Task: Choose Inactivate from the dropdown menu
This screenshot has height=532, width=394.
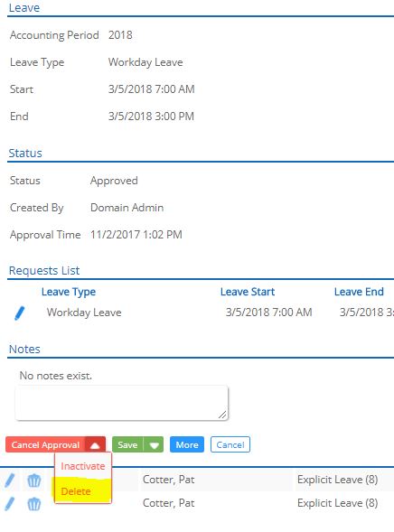Action: pos(83,466)
